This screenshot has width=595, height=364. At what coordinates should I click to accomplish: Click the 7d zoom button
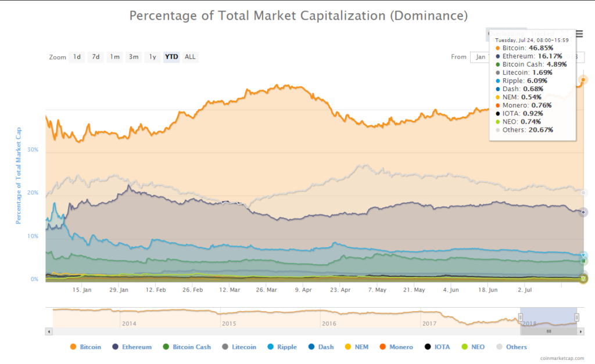pyautogui.click(x=96, y=56)
